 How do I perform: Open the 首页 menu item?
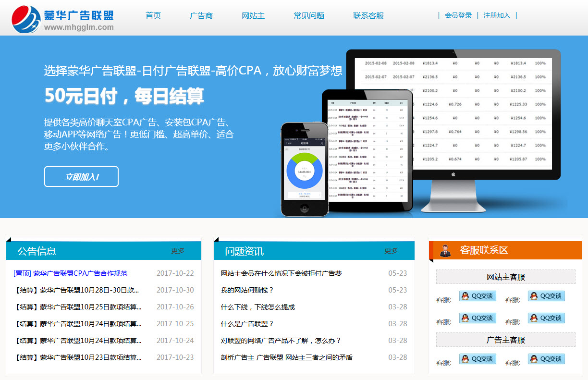tap(153, 15)
